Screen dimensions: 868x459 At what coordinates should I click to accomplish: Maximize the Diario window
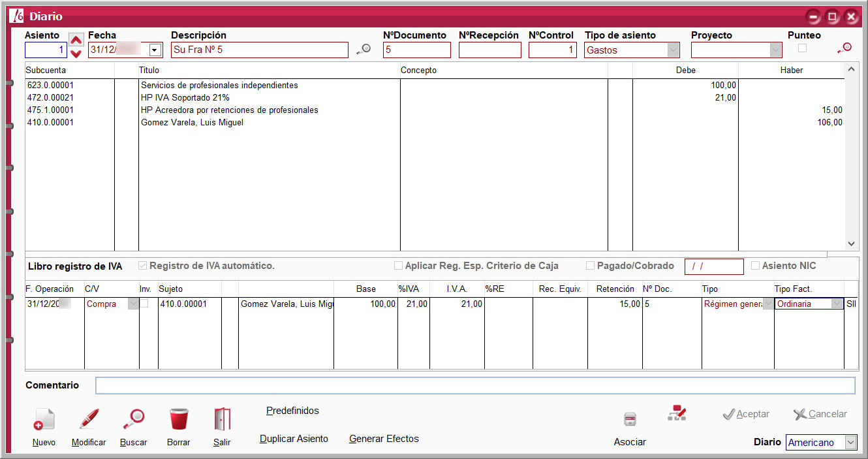coord(832,17)
